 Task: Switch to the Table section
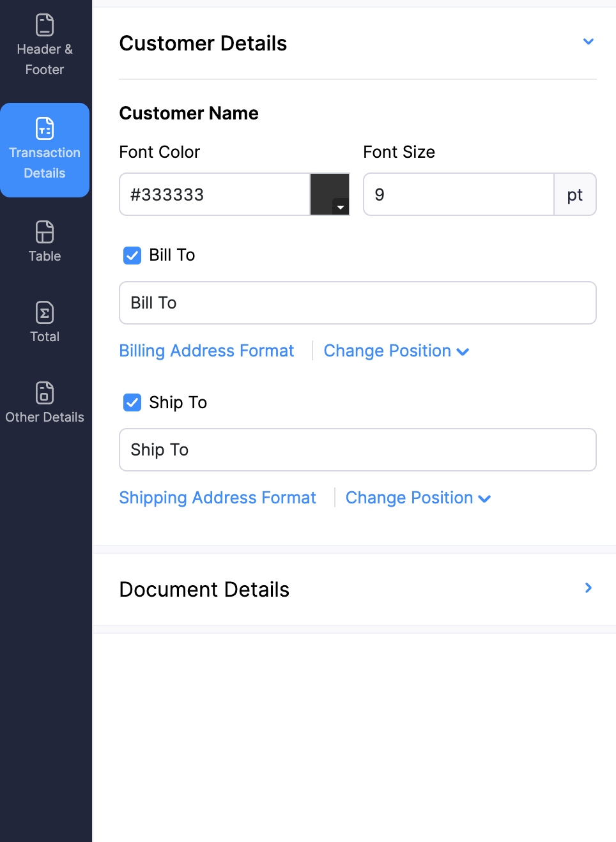click(44, 241)
